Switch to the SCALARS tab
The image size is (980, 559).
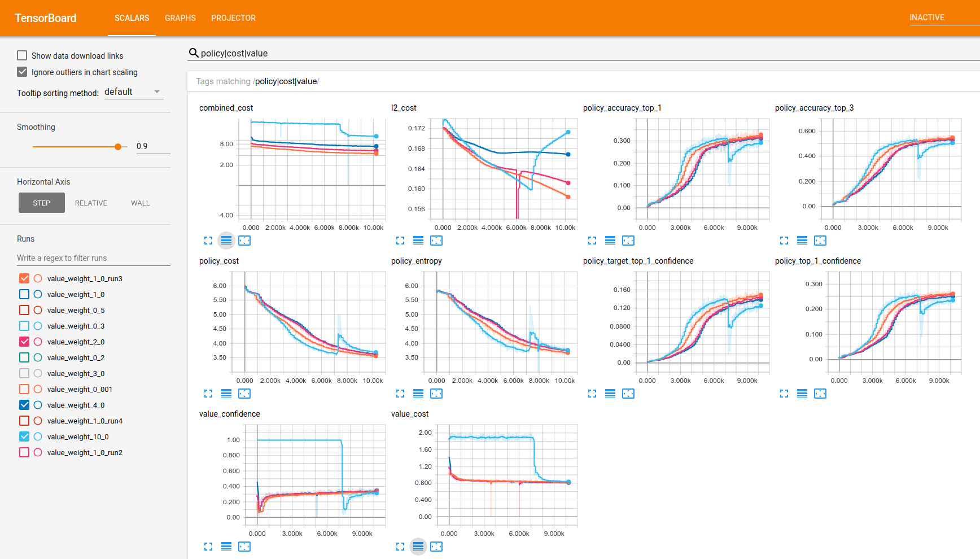[132, 18]
